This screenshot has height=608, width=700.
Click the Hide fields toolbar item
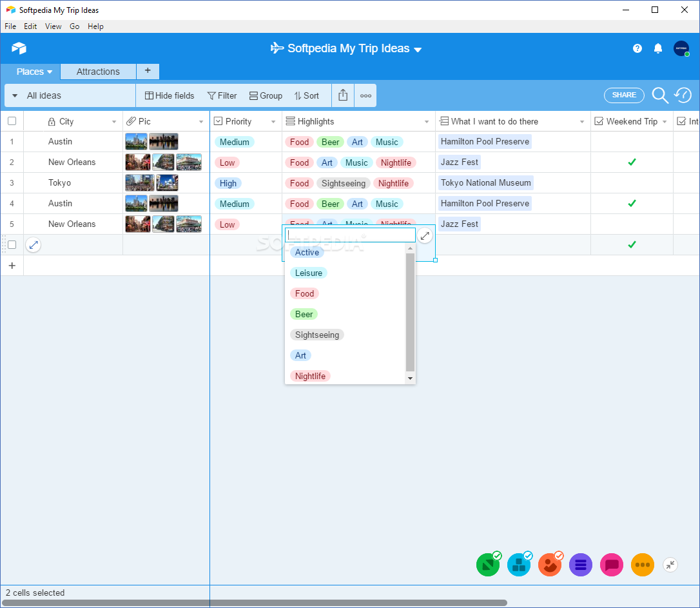(170, 95)
